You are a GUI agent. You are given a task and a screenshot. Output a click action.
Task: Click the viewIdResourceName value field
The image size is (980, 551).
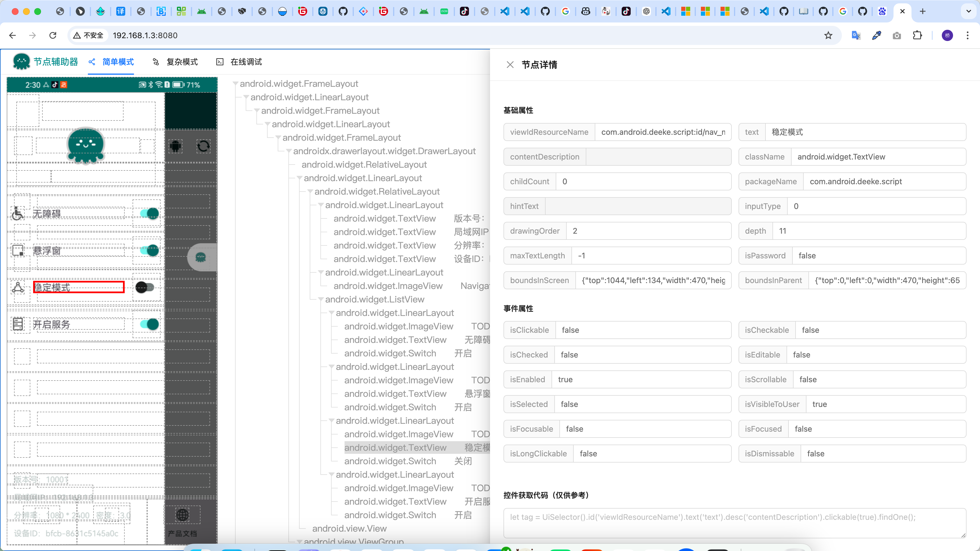coord(662,132)
